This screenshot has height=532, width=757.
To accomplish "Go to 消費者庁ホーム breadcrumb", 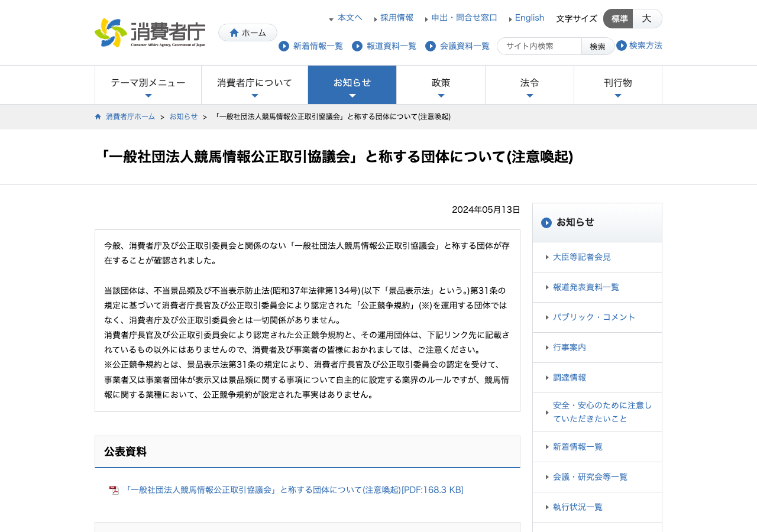I will [130, 117].
